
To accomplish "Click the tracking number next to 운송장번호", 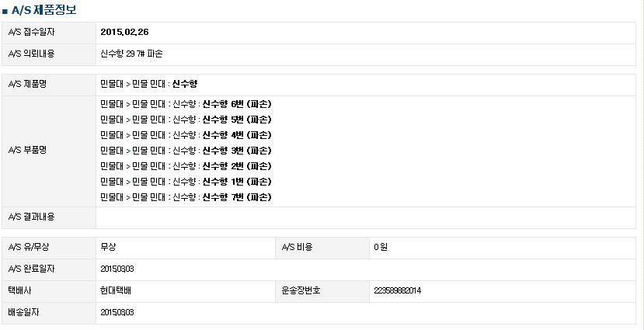I will click(397, 291).
